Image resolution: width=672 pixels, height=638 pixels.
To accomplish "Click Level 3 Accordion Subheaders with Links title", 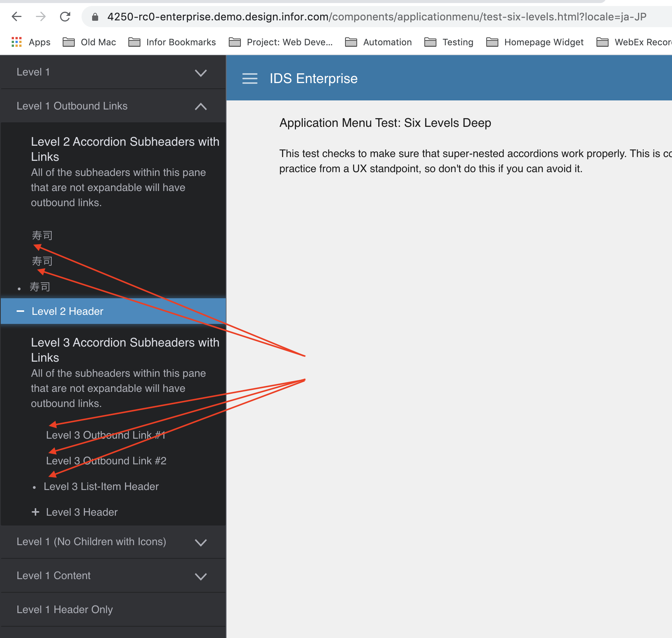I will coord(125,350).
